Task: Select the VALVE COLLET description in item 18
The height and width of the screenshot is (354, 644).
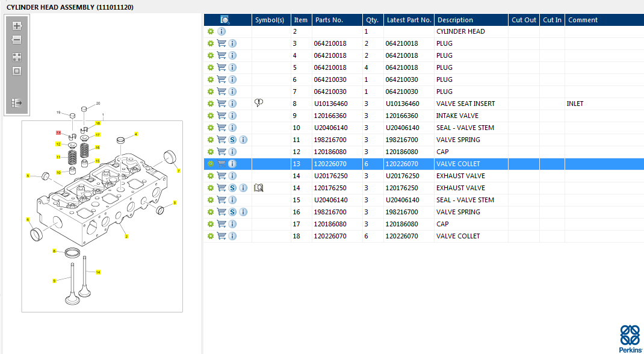Action: coord(458,236)
